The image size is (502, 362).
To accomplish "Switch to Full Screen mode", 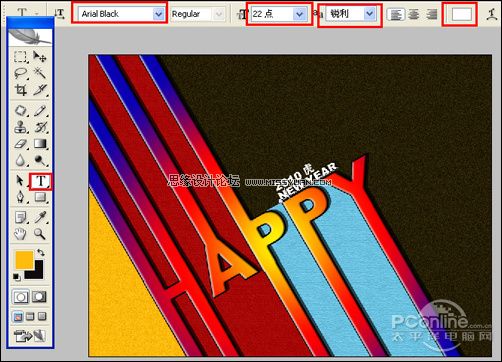I will click(42, 316).
